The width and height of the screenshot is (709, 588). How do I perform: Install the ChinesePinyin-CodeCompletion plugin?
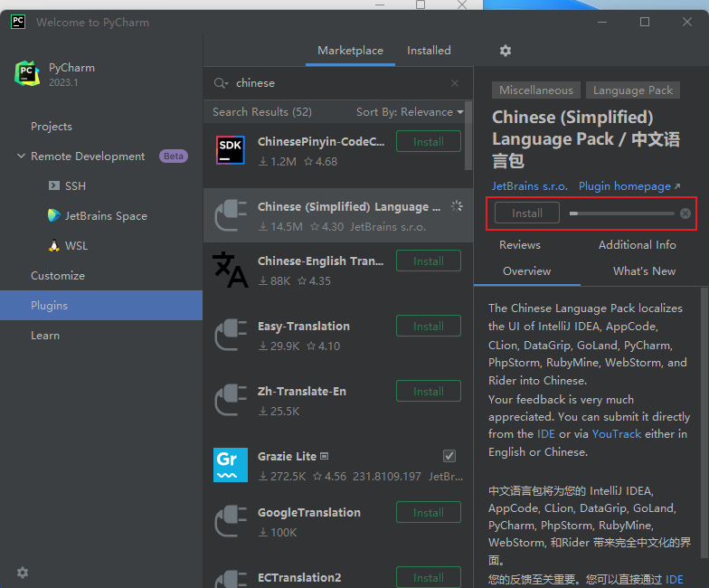coord(429,141)
